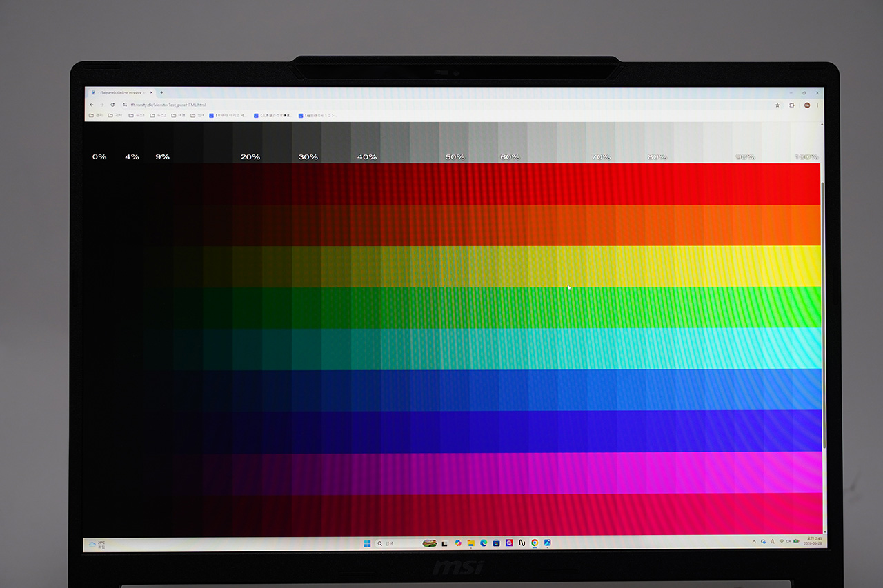Image resolution: width=883 pixels, height=588 pixels.
Task: Open a new browser tab with plus button
Action: click(161, 92)
